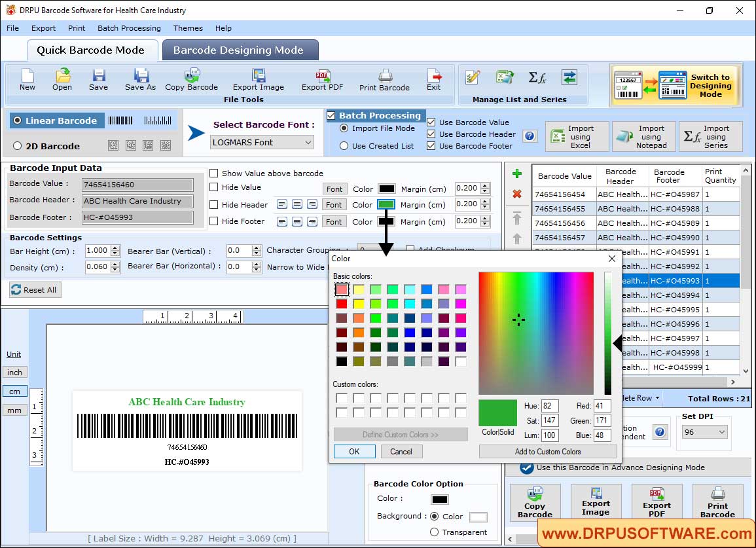This screenshot has width=756, height=548.
Task: Decrease Bearer Bar Horizontal value
Action: point(257,270)
